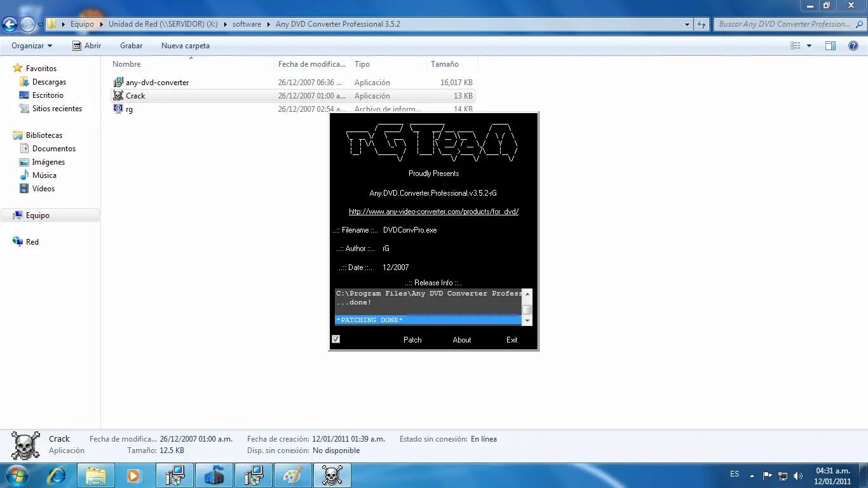Viewport: 868px width, 488px height.
Task: Open Explorer help with the question mark icon
Action: pyautogui.click(x=853, y=46)
